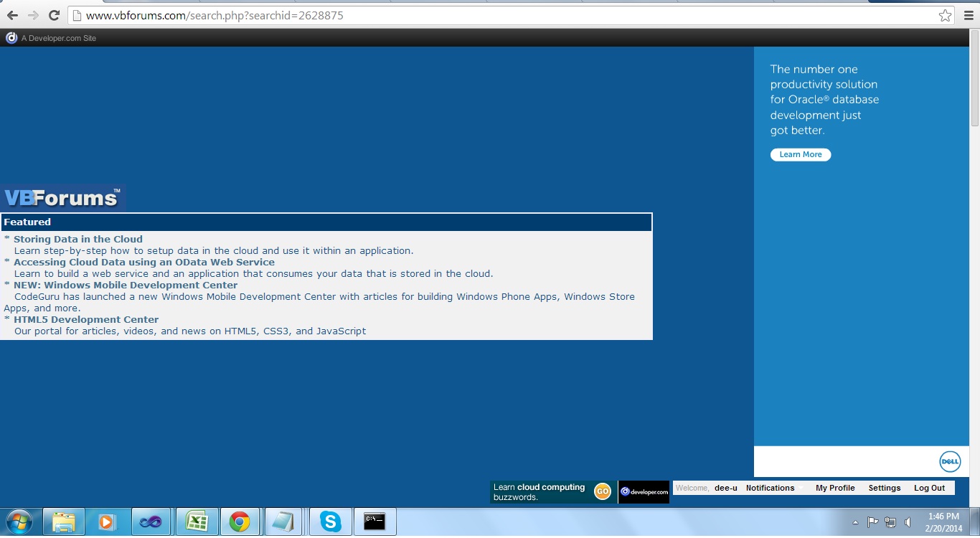Screen dimensions: 980x538
Task: Reload the page with refresh icon
Action: click(x=54, y=15)
